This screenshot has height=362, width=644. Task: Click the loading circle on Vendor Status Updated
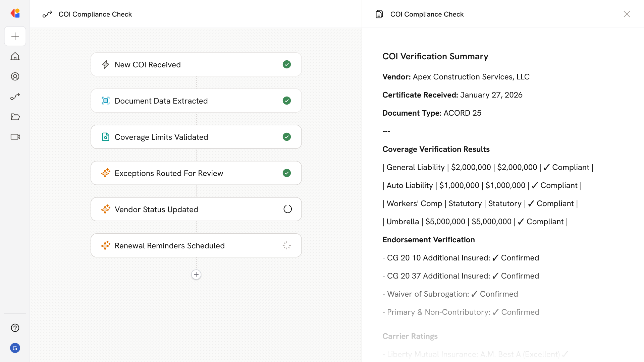click(x=287, y=209)
